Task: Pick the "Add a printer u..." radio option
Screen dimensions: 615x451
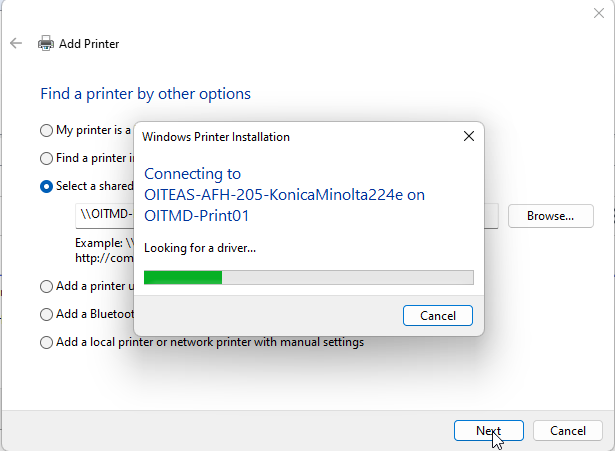Action: (47, 286)
